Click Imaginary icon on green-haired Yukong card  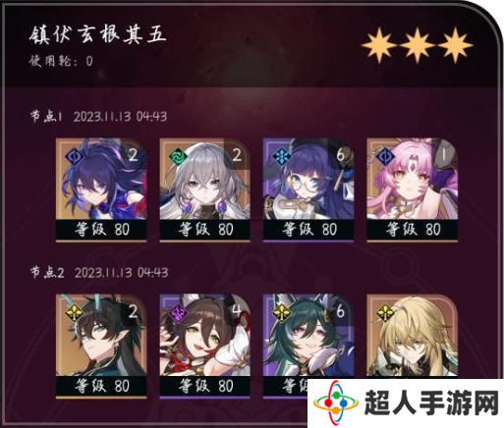(x=282, y=313)
